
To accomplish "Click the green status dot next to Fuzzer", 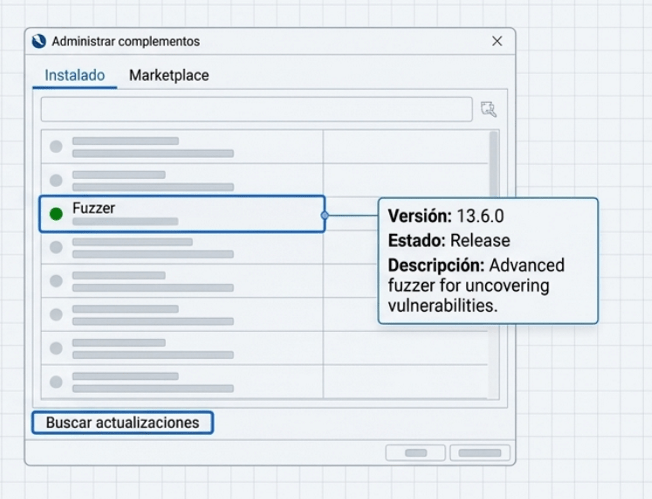I will coord(56,213).
